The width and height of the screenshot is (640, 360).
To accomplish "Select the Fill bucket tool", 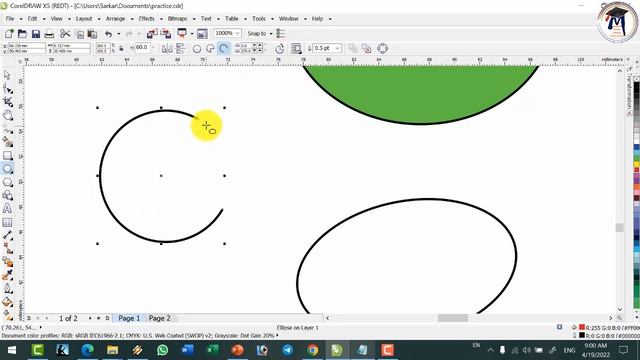I will point(7,302).
